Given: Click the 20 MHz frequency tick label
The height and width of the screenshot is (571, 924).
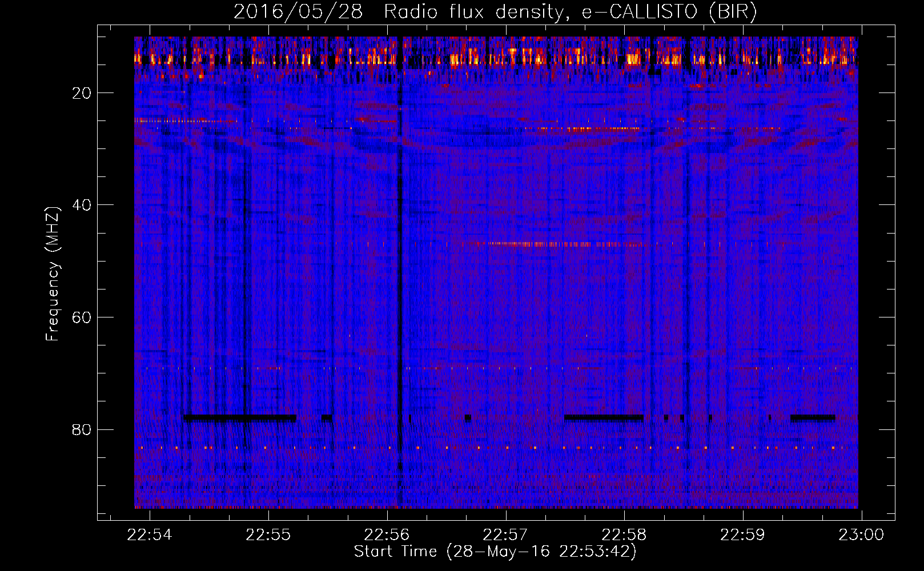Looking at the screenshot, I should pos(82,93).
